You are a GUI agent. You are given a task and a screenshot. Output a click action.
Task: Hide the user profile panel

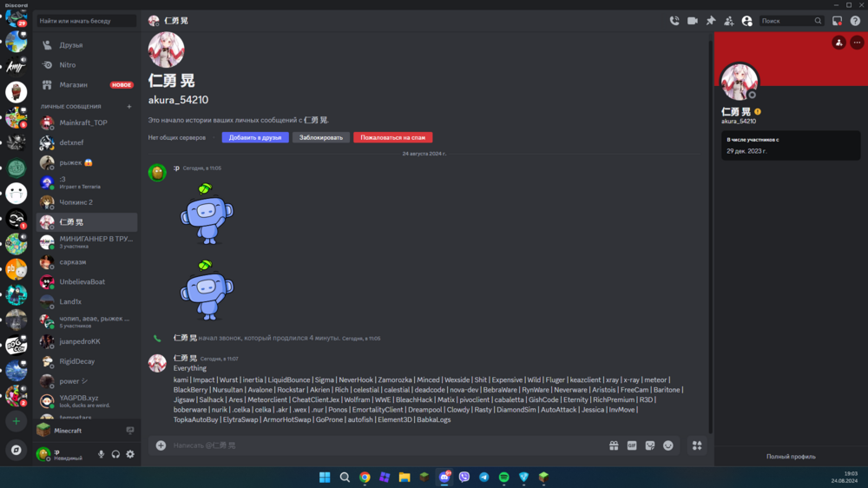746,21
